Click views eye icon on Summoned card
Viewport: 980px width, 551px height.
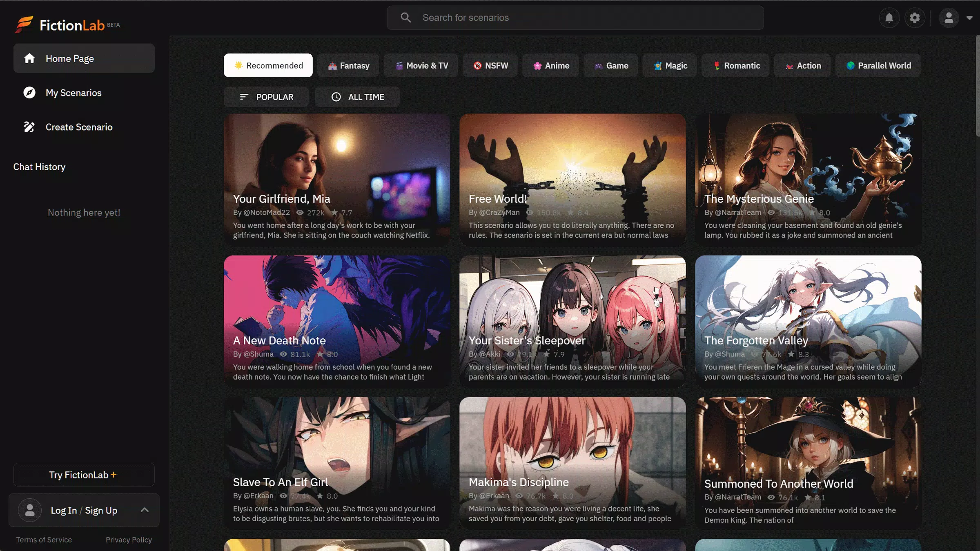click(771, 497)
